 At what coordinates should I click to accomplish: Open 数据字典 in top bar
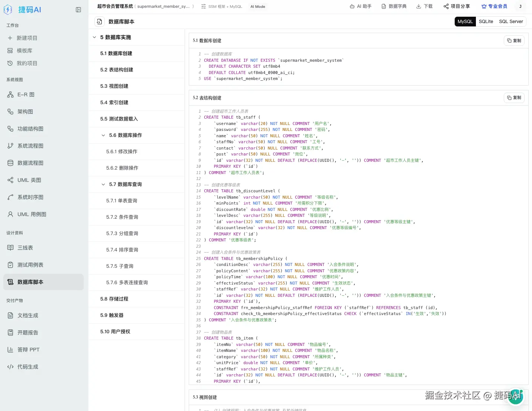pyautogui.click(x=394, y=6)
